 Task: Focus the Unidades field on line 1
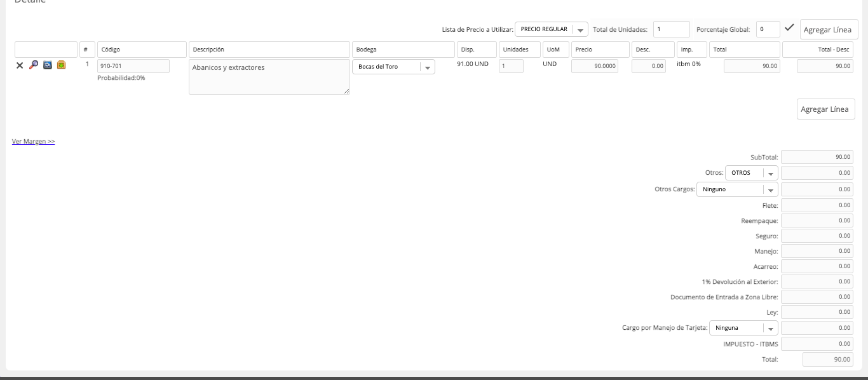tap(511, 66)
